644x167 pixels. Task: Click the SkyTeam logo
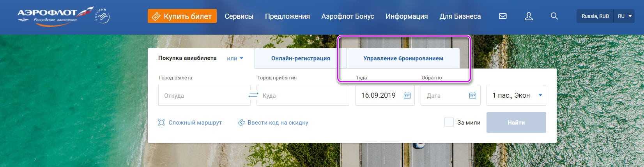click(x=103, y=16)
